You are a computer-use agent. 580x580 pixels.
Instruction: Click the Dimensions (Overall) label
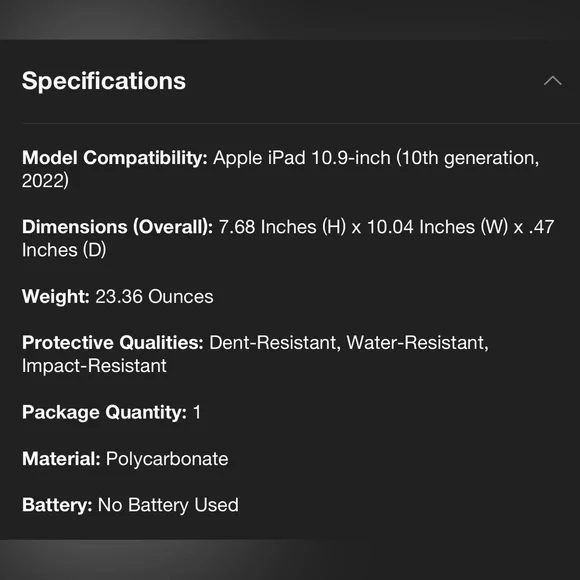coord(117,227)
